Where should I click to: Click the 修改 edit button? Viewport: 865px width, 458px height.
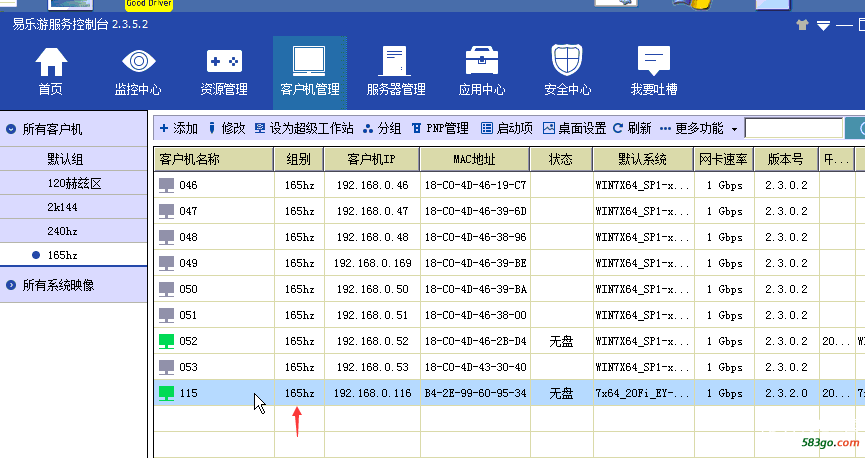point(227,129)
